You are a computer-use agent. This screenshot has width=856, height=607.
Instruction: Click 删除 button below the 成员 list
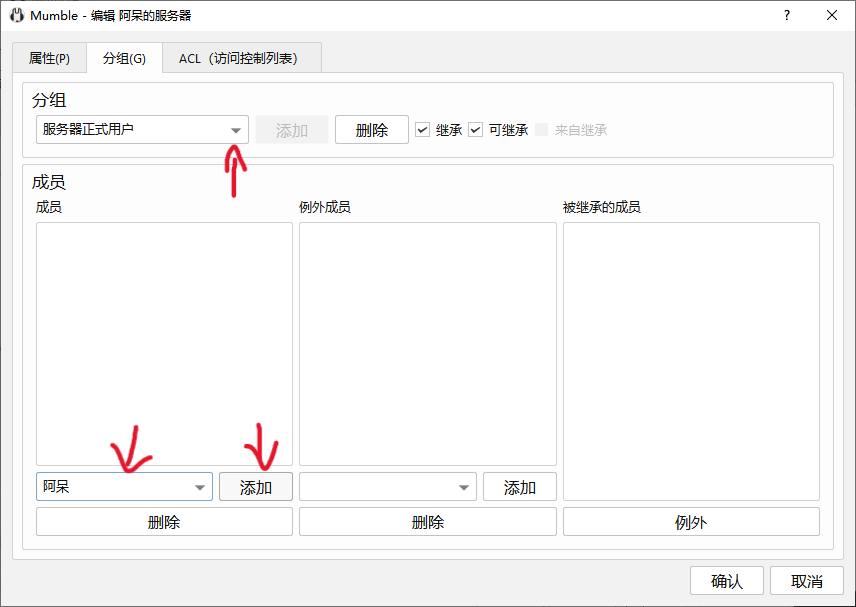[164, 522]
